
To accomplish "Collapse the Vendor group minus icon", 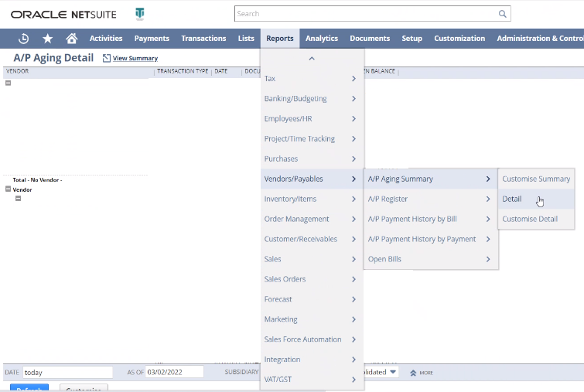I will tap(9, 189).
